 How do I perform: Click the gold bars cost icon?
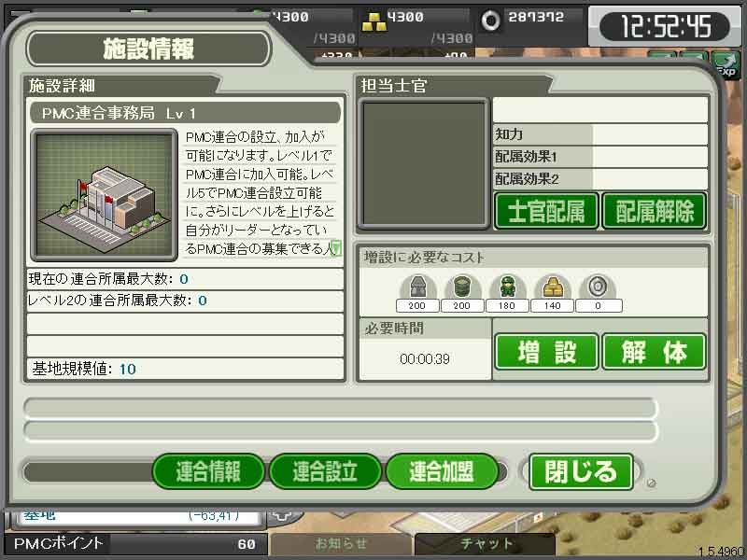click(x=552, y=287)
